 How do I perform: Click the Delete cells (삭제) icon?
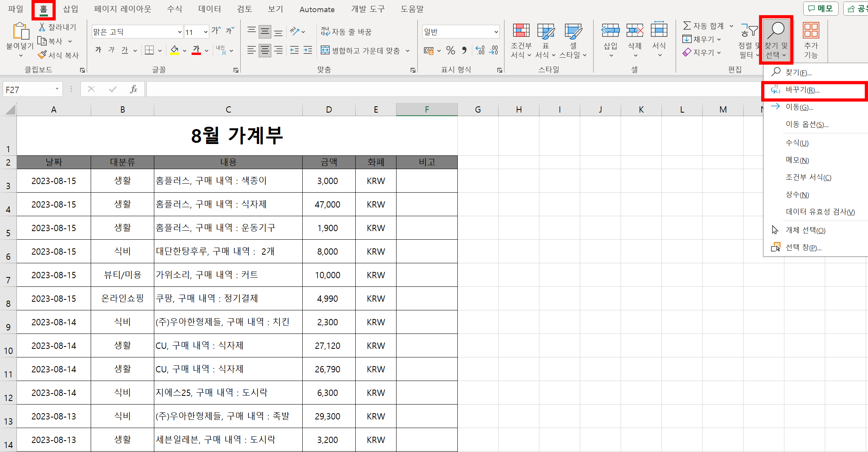(635, 31)
